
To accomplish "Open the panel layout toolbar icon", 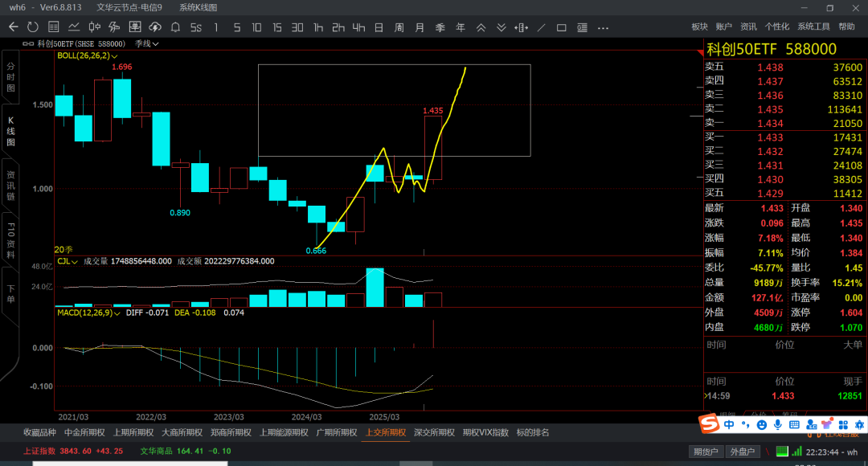I will point(582,27).
